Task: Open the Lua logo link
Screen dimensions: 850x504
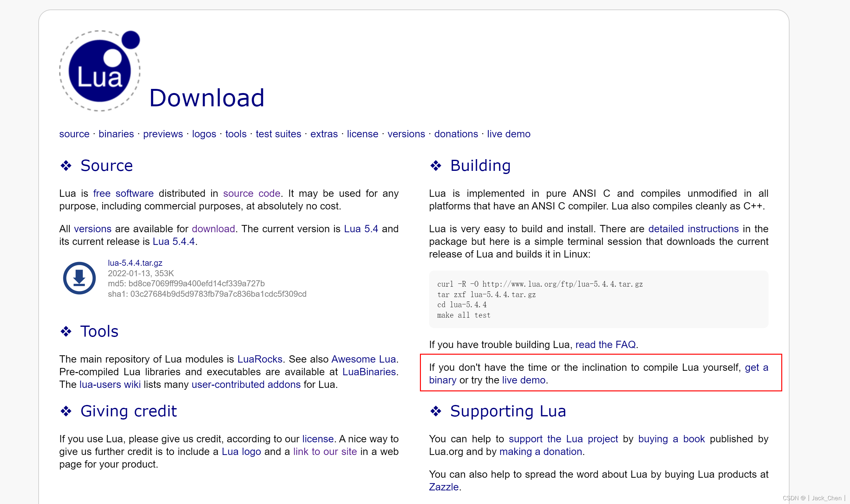Action: point(241,451)
